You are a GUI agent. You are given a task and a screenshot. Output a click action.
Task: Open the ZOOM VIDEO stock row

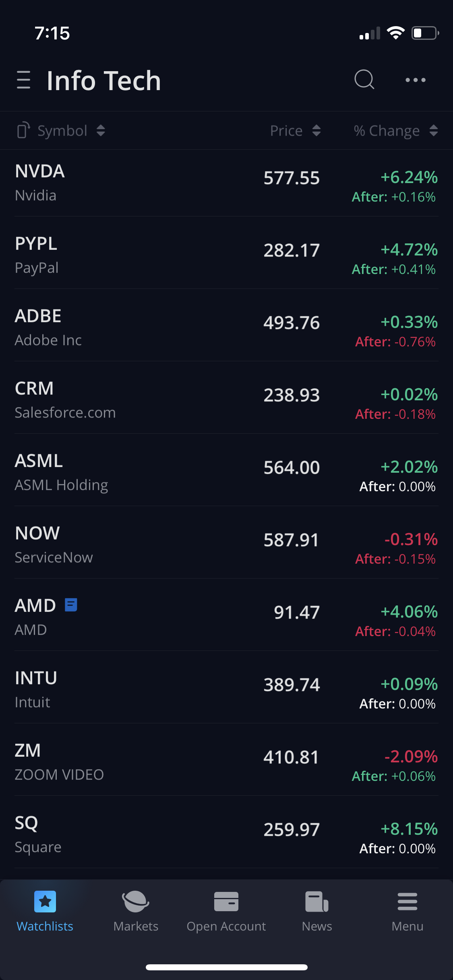[x=121, y=762]
